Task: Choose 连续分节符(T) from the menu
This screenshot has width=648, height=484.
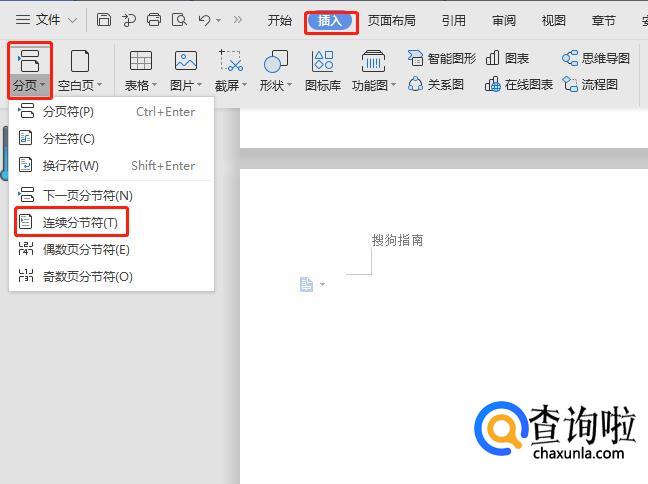Action: pos(80,222)
